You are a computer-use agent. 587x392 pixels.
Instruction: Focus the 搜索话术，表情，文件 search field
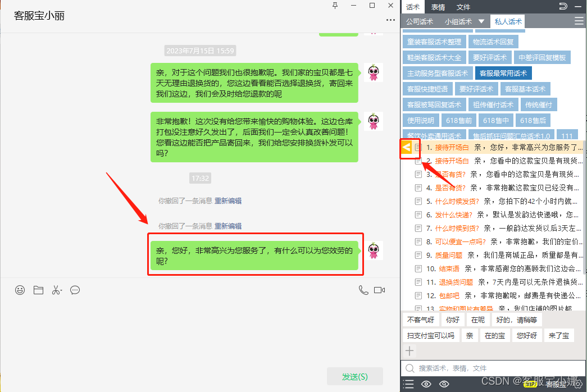click(x=493, y=368)
